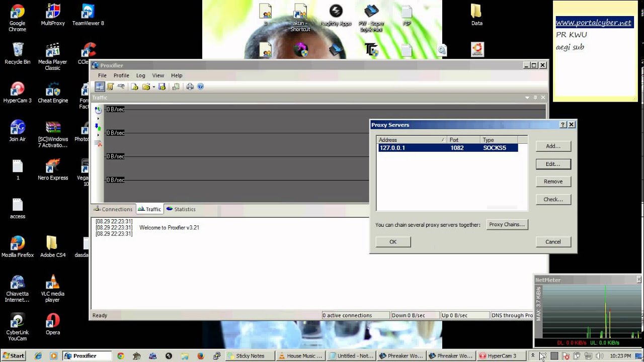Switch to House Music VLC taskbar button
Image resolution: width=644 pixels, height=362 pixels.
(300, 356)
